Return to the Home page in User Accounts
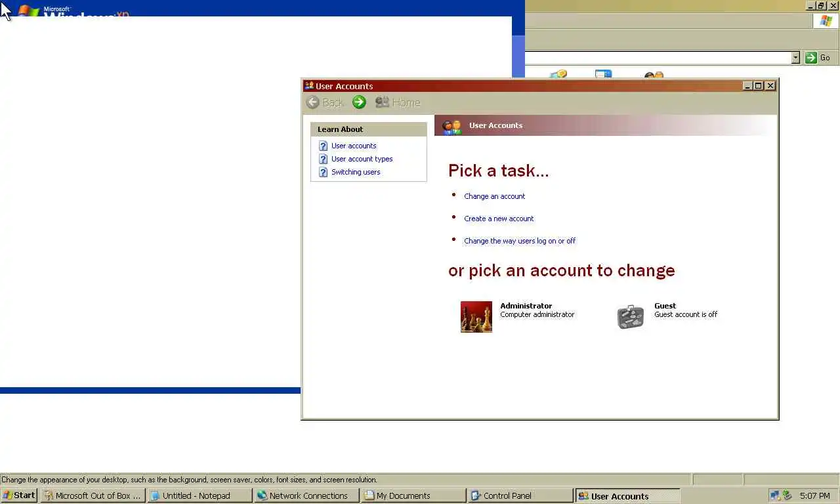840x504 pixels. [398, 102]
